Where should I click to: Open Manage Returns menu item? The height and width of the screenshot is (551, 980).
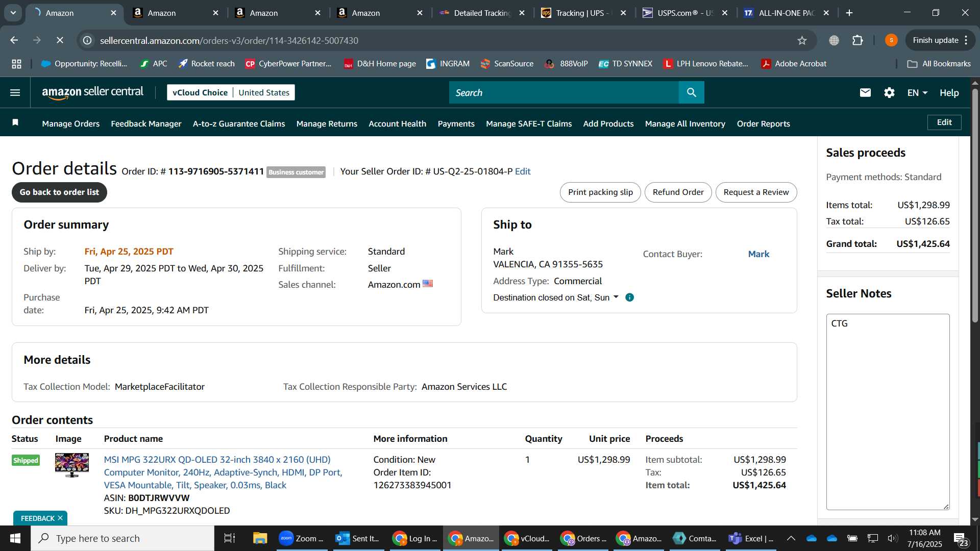pyautogui.click(x=327, y=123)
